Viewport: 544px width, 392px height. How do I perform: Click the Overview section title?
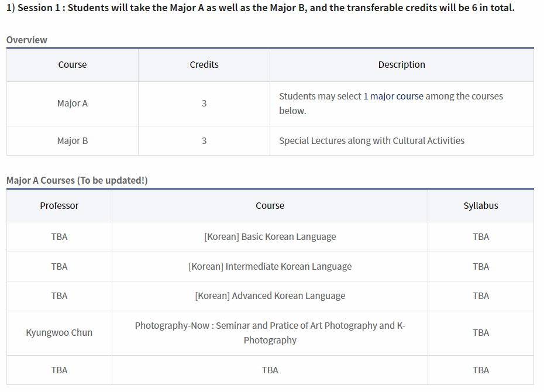tap(27, 40)
